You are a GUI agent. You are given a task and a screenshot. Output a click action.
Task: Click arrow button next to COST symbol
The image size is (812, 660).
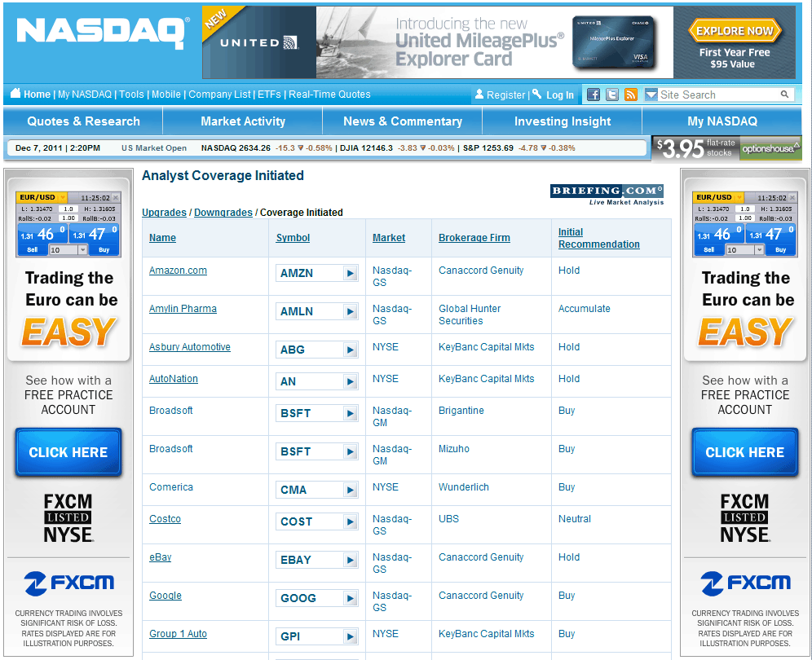[351, 521]
